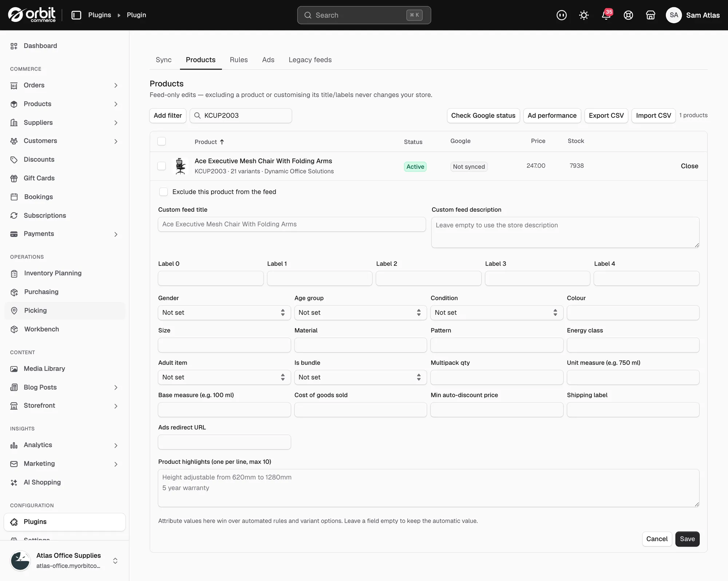Click the SA user avatar
This screenshot has height=581, width=728.
673,15
